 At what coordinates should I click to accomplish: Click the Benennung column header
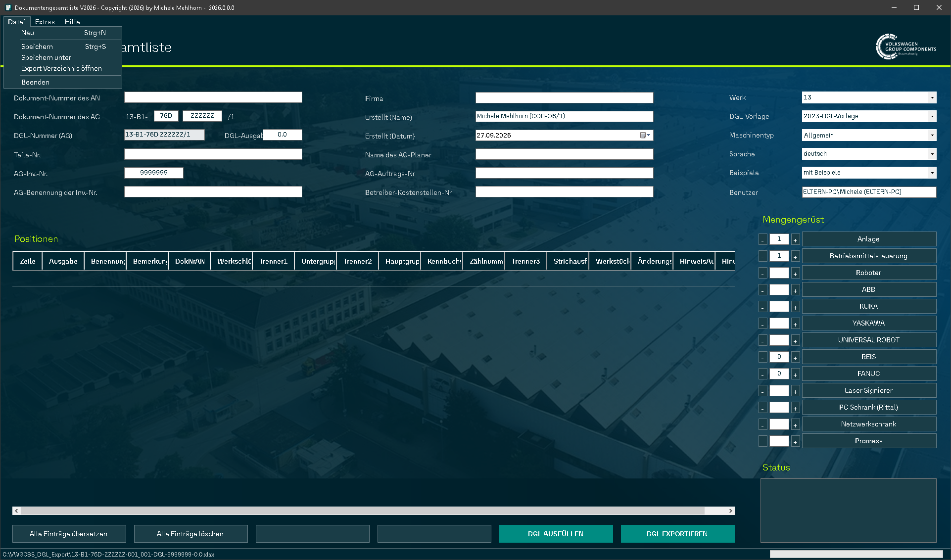(105, 261)
